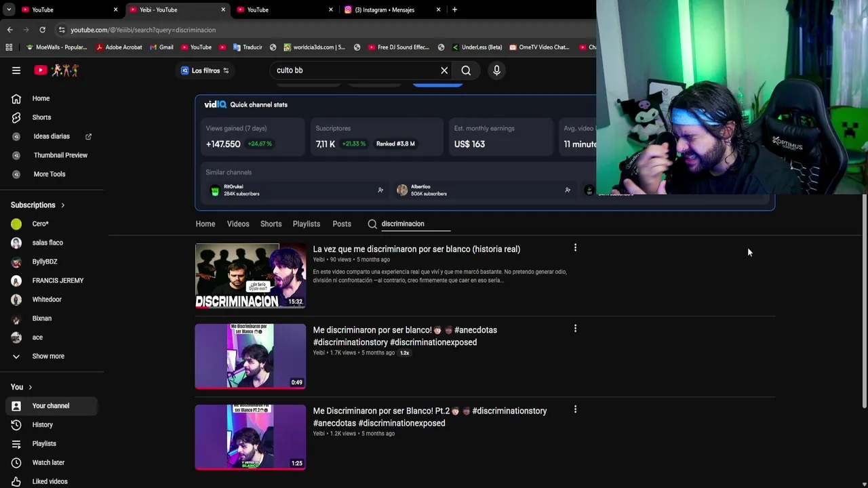This screenshot has height=488, width=868.
Task: Clear the search box with the X
Action: tap(444, 70)
